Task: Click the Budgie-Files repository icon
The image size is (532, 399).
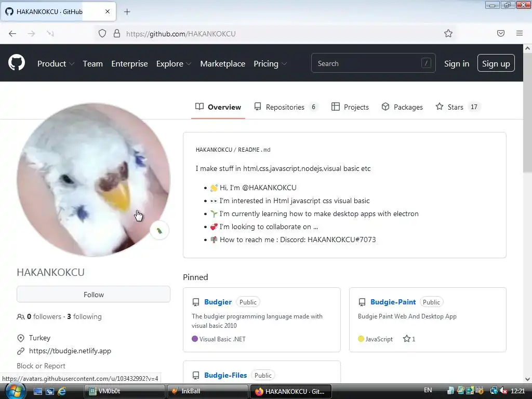Action: tap(195, 375)
